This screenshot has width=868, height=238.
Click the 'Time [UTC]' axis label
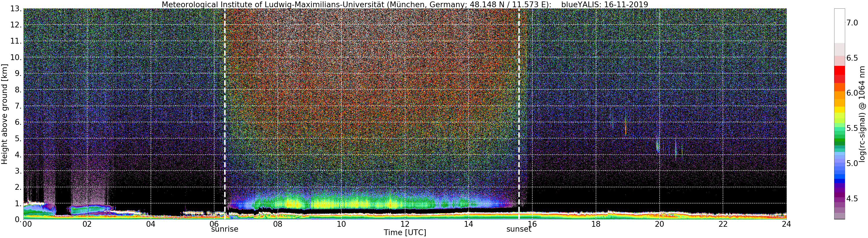pos(405,233)
